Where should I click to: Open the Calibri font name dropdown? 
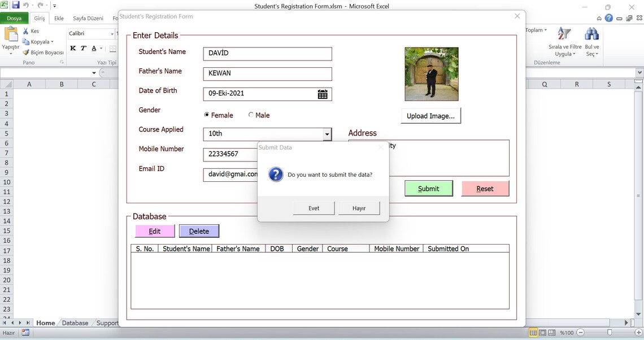(x=111, y=33)
